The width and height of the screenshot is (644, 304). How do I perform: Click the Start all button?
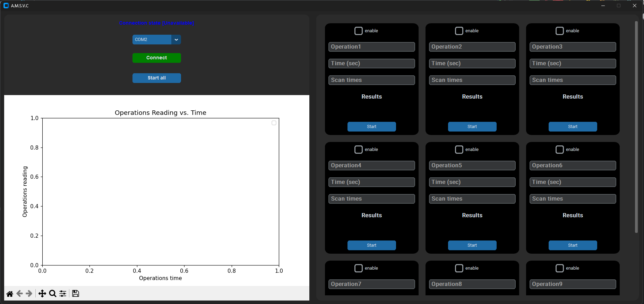pyautogui.click(x=157, y=78)
